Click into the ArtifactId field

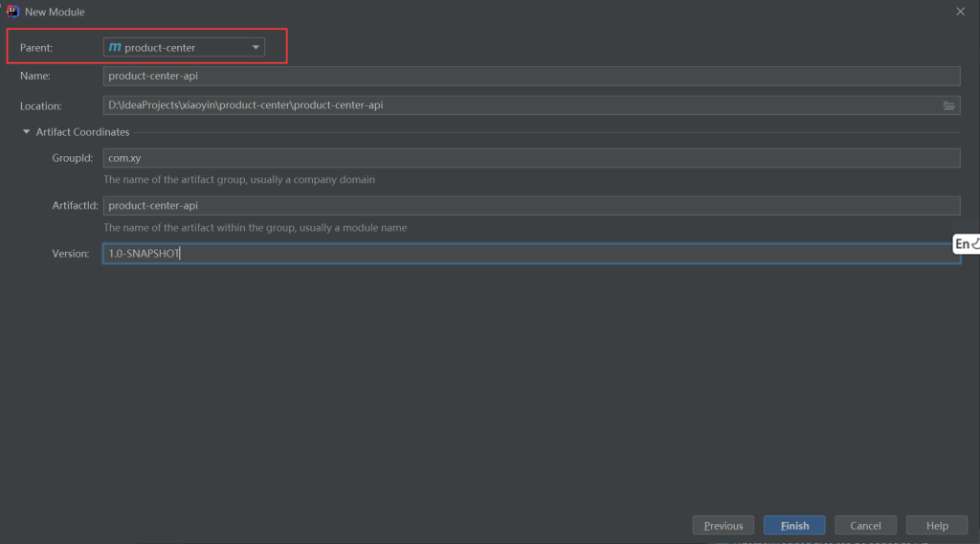point(531,205)
